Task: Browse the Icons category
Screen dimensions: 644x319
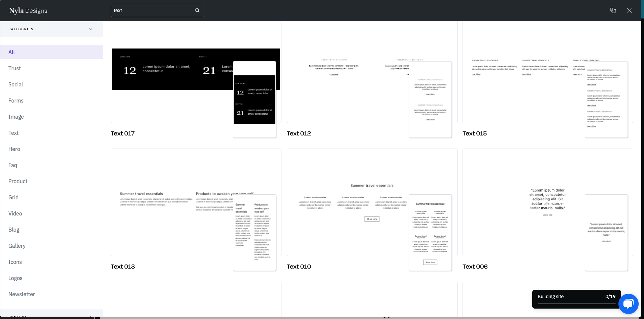Action: pyautogui.click(x=52, y=262)
